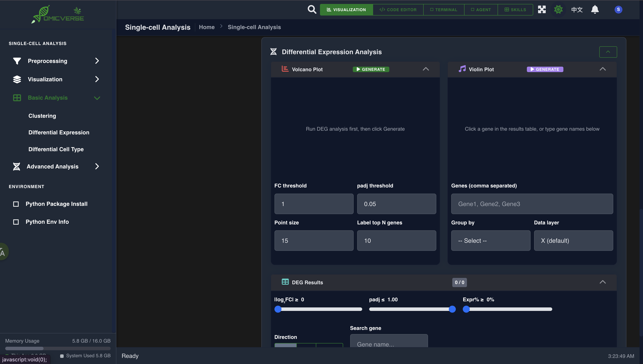This screenshot has height=364, width=643.
Task: Switch to the Code Editor tab
Action: point(398,9)
